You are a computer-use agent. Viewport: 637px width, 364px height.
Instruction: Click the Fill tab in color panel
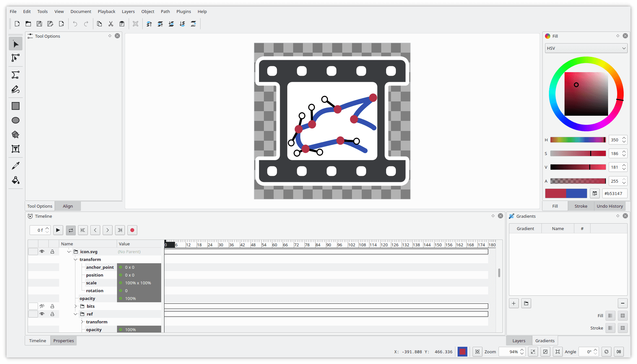[556, 206]
